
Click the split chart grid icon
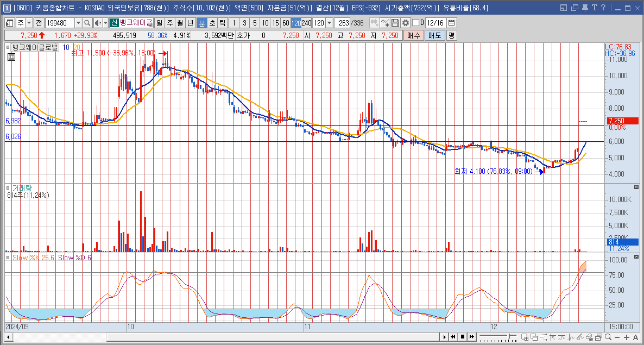(x=525, y=337)
